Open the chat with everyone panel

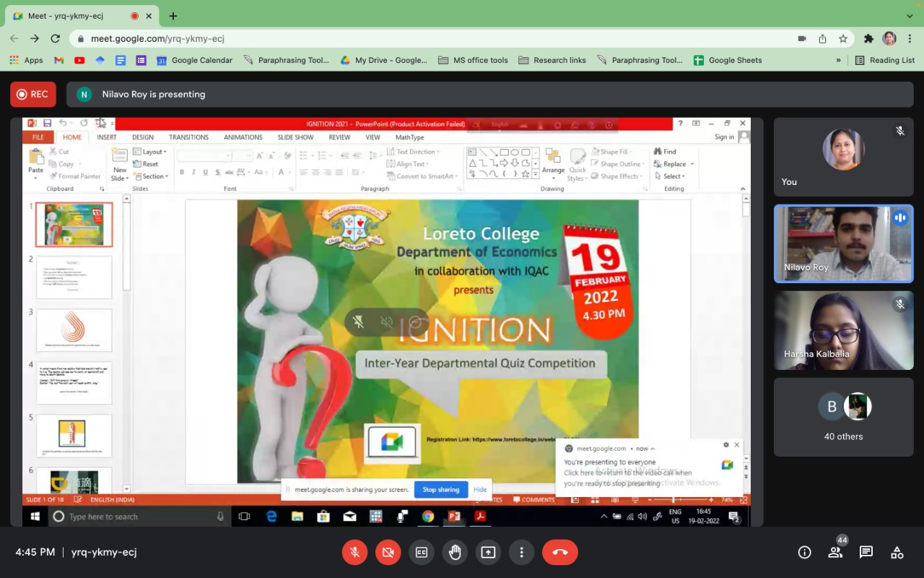click(x=866, y=552)
